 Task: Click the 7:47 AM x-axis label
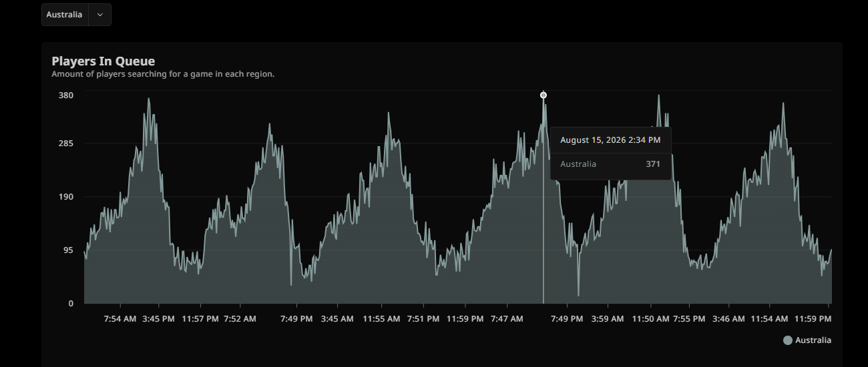[507, 319]
